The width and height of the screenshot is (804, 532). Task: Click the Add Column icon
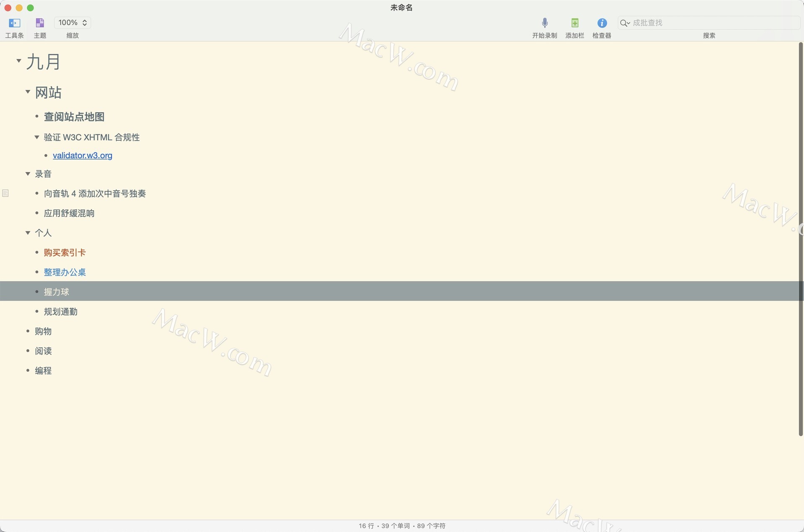pyautogui.click(x=575, y=23)
